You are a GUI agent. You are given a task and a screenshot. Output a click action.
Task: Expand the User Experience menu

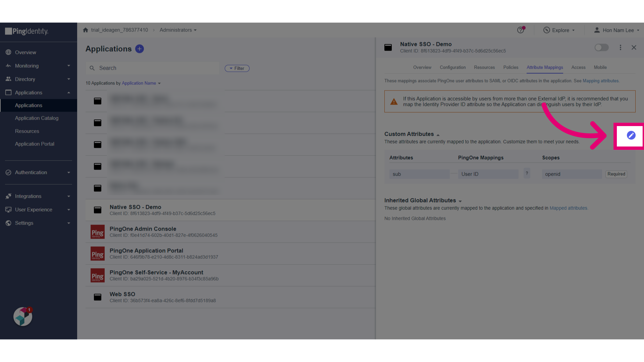(69, 209)
